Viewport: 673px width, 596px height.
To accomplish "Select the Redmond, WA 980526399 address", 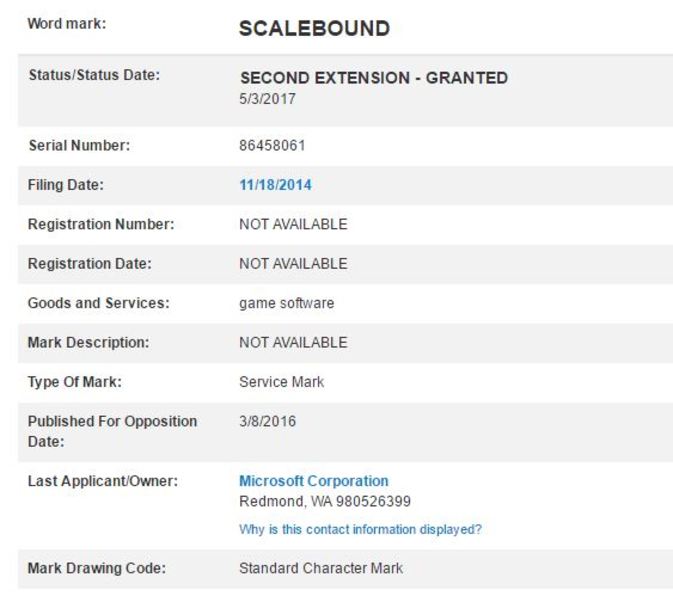I will pyautogui.click(x=325, y=501).
